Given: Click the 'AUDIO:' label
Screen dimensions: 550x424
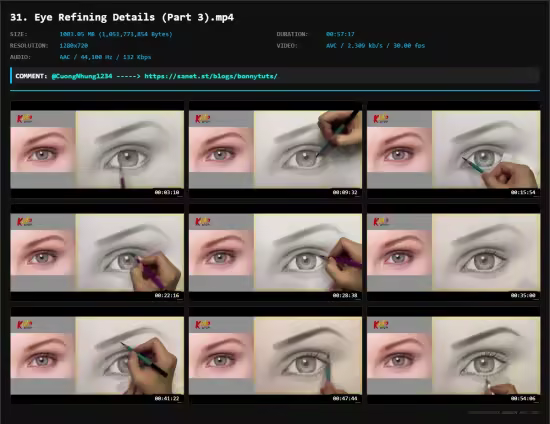Looking at the screenshot, I should (20, 57).
